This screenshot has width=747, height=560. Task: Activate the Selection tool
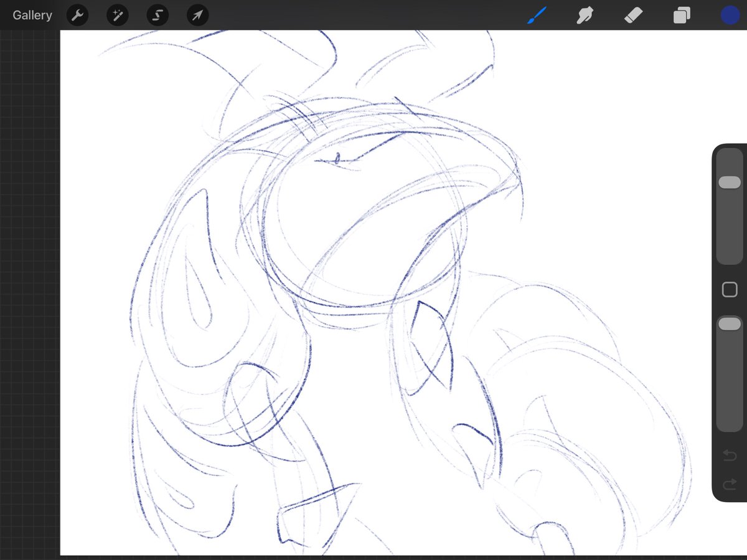157,15
